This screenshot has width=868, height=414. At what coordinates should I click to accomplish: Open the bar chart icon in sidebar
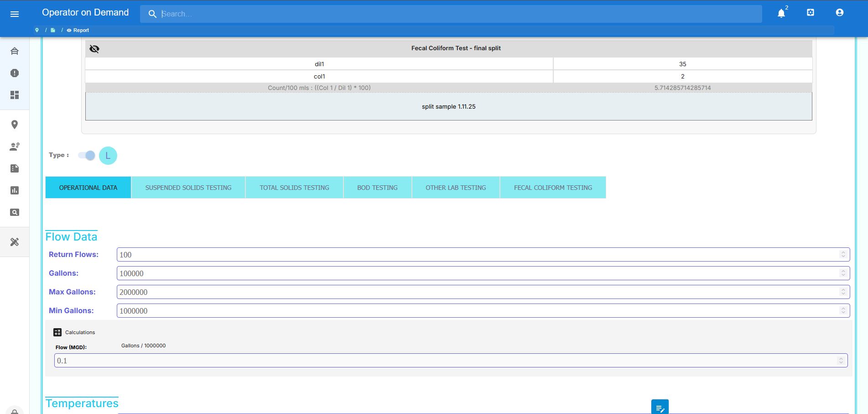(x=15, y=190)
